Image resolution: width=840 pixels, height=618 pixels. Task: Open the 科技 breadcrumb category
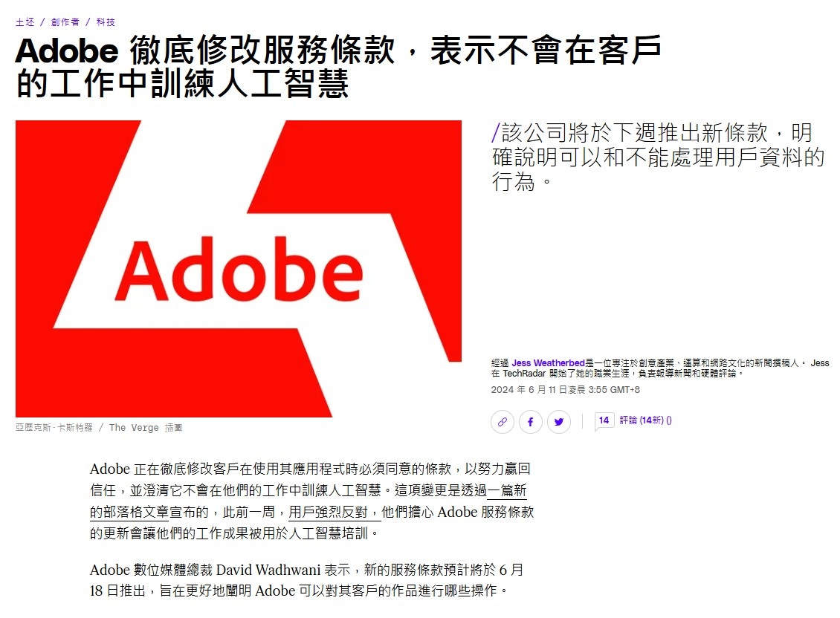tap(106, 22)
